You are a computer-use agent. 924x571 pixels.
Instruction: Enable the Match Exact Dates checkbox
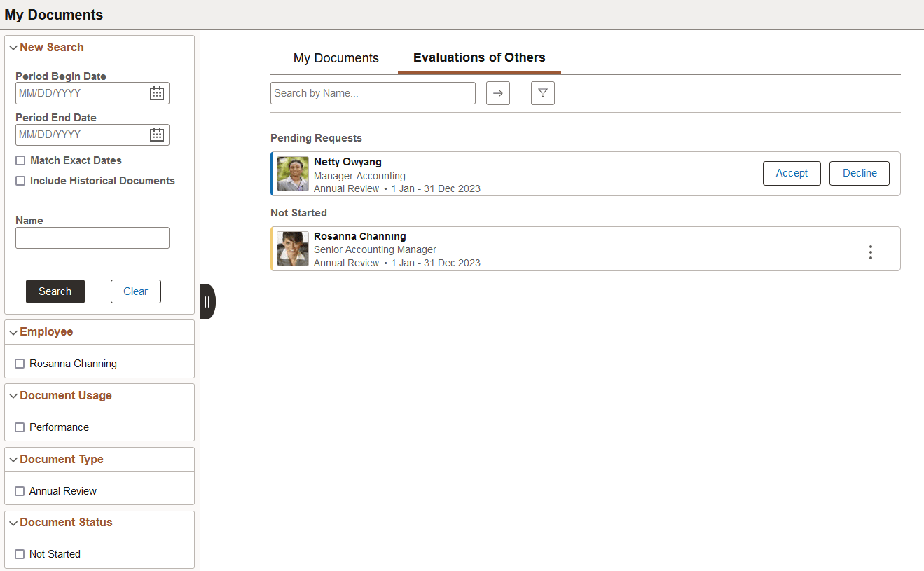(20, 160)
